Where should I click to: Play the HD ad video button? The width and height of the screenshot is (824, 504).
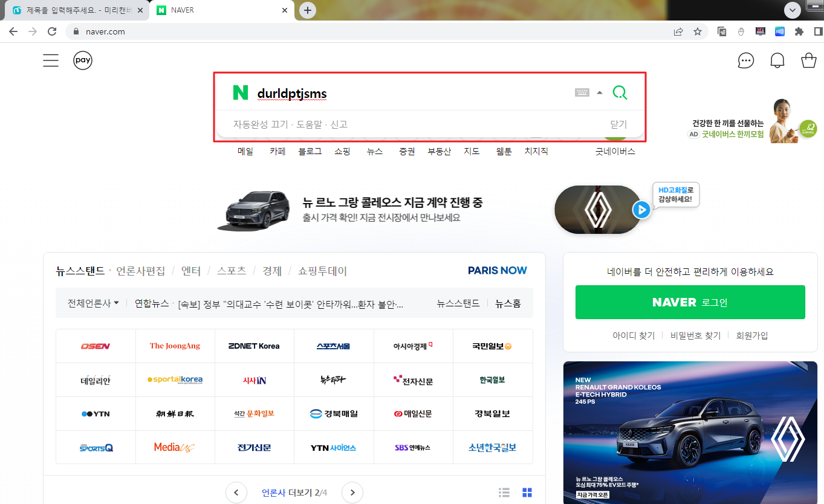tap(641, 210)
